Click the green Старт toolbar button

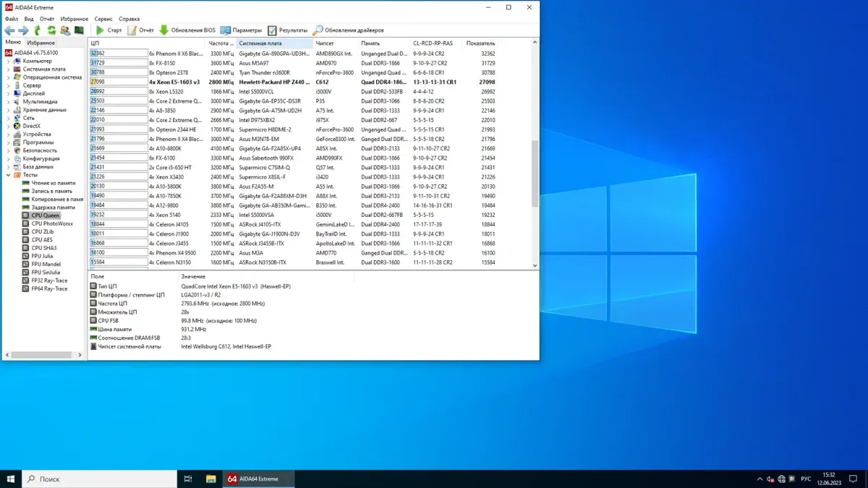pos(109,30)
